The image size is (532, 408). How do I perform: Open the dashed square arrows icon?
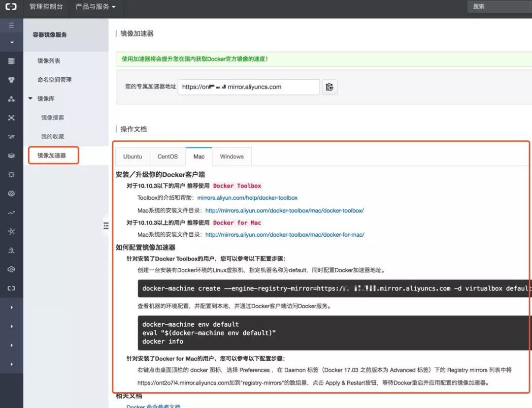[x=11, y=175]
